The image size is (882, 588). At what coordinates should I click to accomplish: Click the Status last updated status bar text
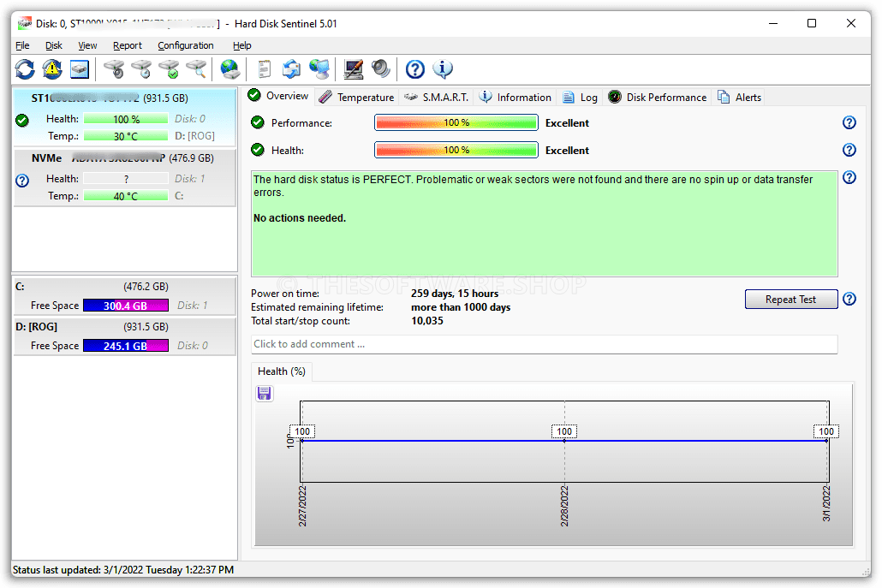point(123,570)
